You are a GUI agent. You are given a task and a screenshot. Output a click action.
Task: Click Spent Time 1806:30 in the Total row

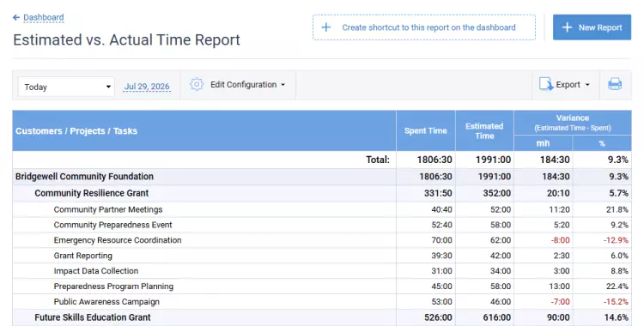coord(434,160)
